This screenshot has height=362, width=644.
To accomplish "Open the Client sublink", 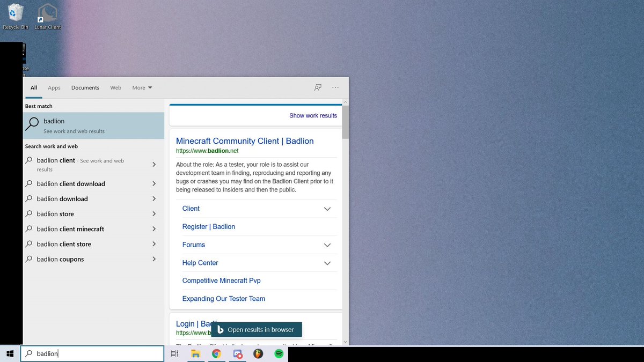I will click(x=191, y=209).
